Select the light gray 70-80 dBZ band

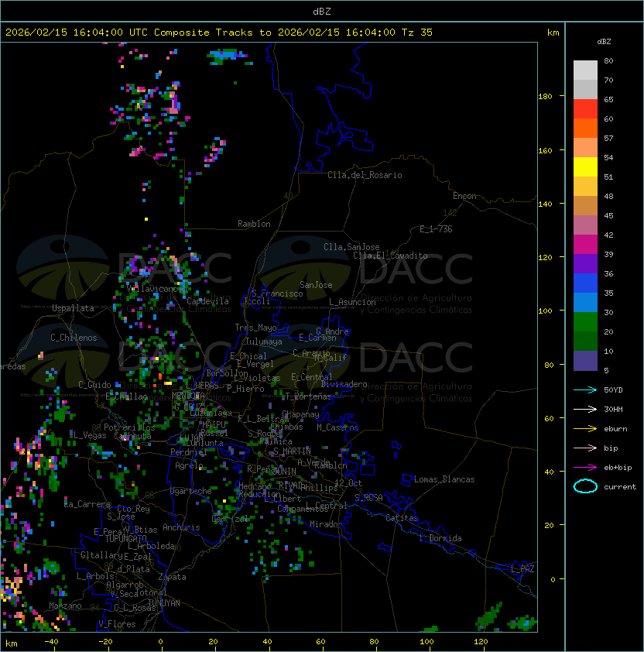click(x=585, y=70)
